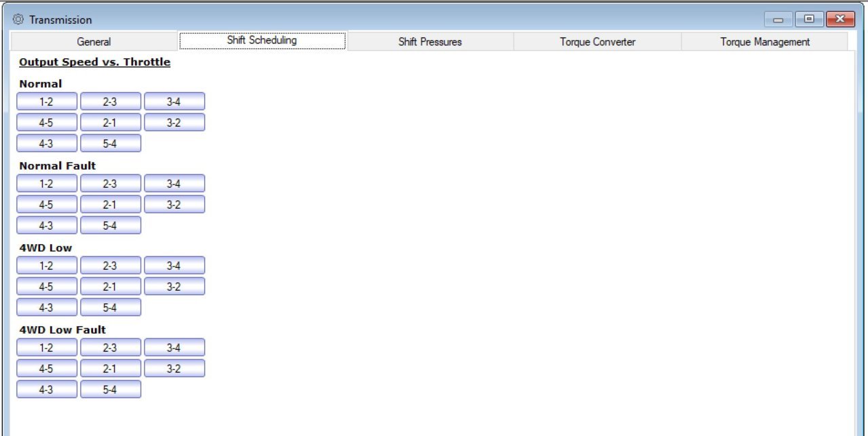Click 5-4 under Normal Fault

point(111,226)
